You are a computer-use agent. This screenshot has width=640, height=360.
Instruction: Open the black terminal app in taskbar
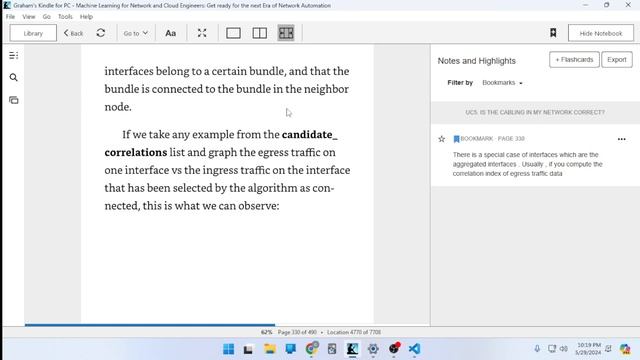click(x=248, y=349)
